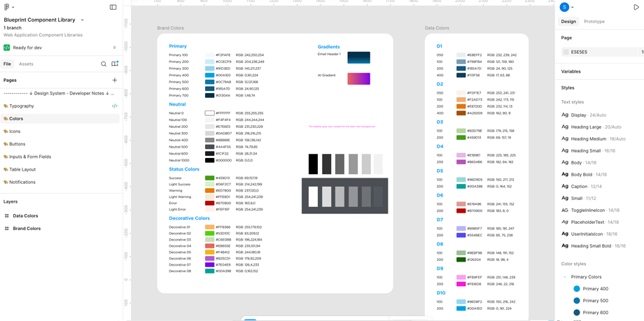Click the Data Colors frame title on canvas
Viewport: 644px width, 321px height.
pos(437,28)
